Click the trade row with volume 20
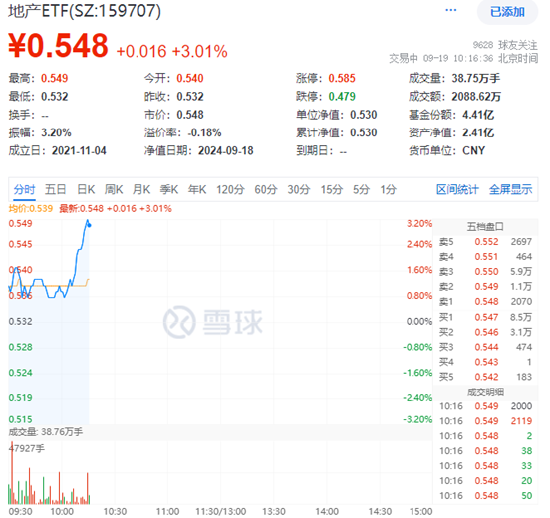This screenshot has width=550, height=518. click(485, 481)
